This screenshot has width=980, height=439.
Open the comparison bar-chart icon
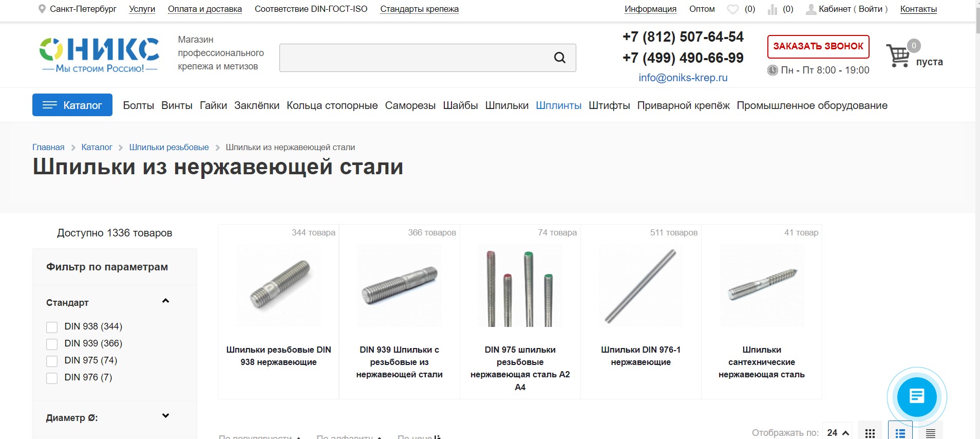pos(772,9)
